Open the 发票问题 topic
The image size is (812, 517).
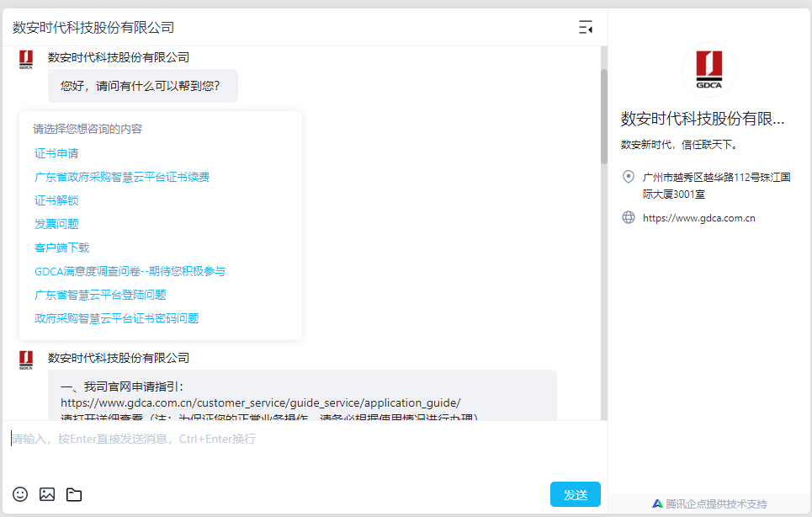56,224
